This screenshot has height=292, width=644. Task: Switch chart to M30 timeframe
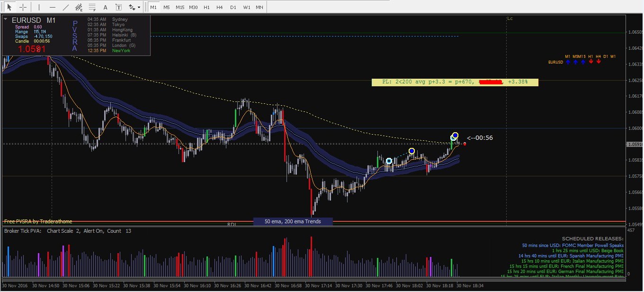[193, 7]
